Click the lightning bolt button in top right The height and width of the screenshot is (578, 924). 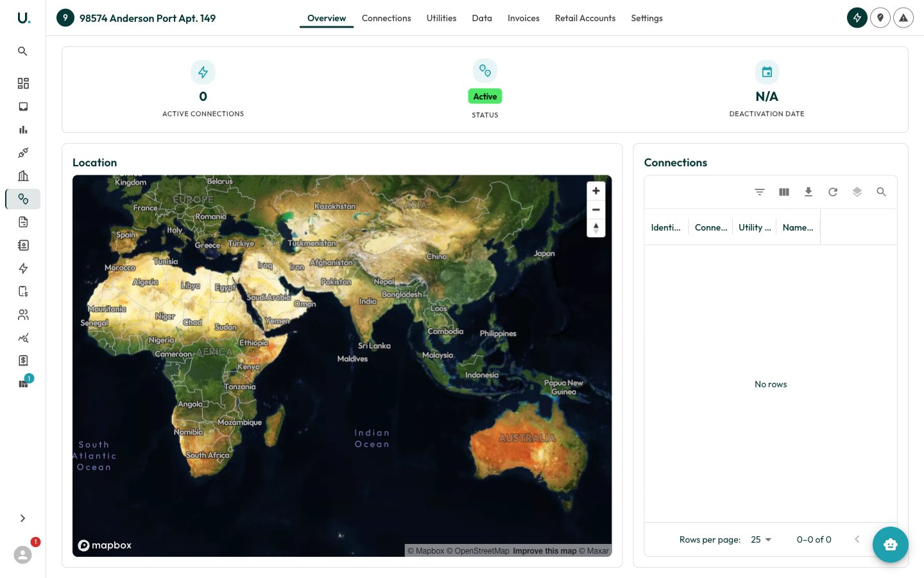[x=857, y=18]
